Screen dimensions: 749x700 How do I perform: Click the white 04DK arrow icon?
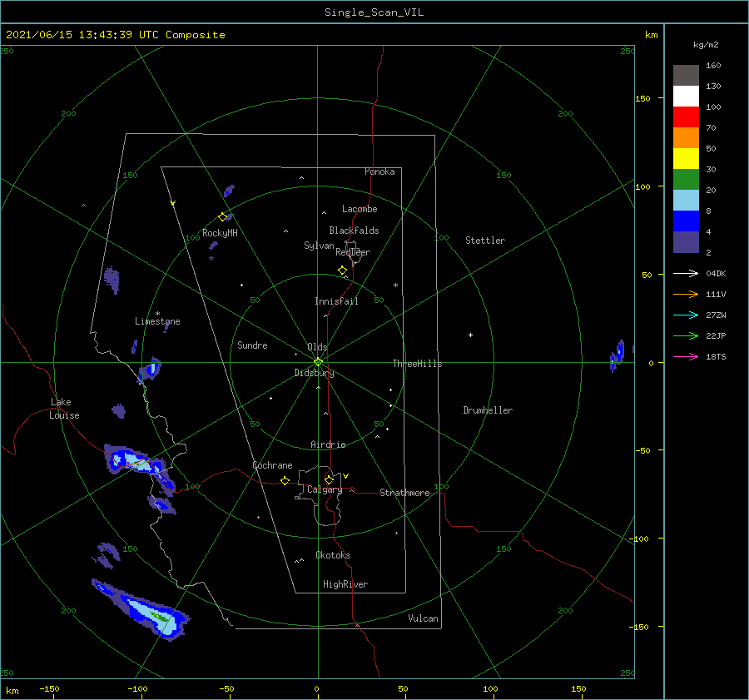(686, 274)
